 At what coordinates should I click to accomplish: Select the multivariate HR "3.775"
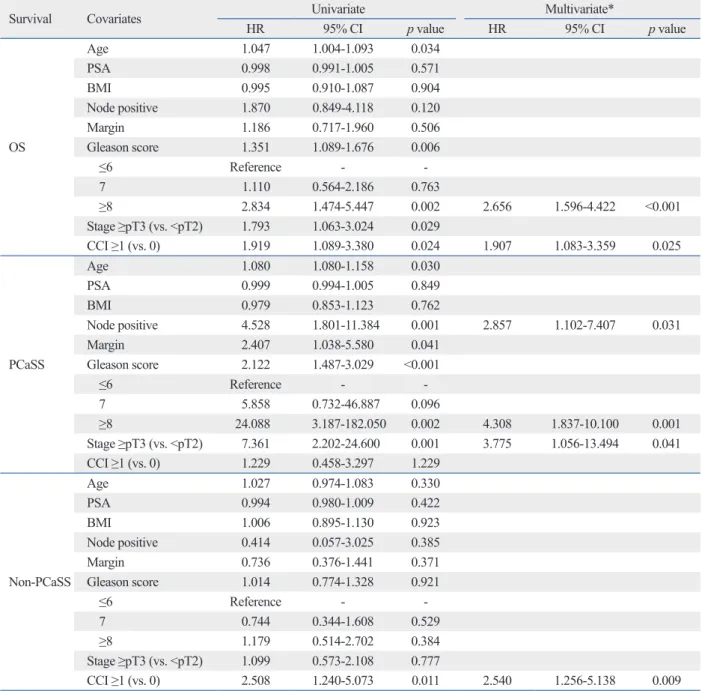point(497,443)
